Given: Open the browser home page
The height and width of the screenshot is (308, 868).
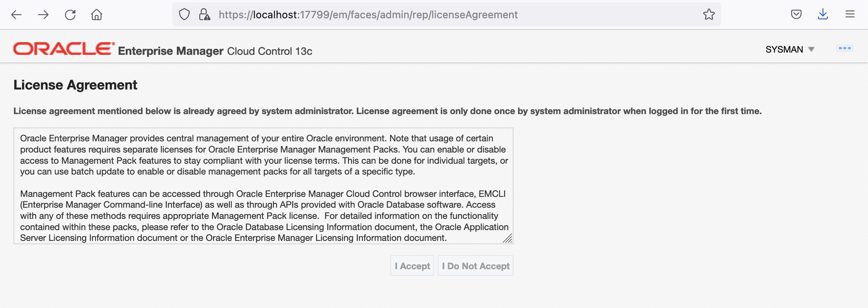Looking at the screenshot, I should coord(97,15).
